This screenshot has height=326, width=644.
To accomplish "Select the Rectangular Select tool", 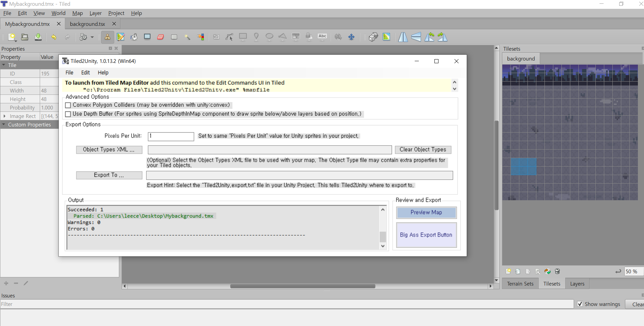I will [174, 37].
